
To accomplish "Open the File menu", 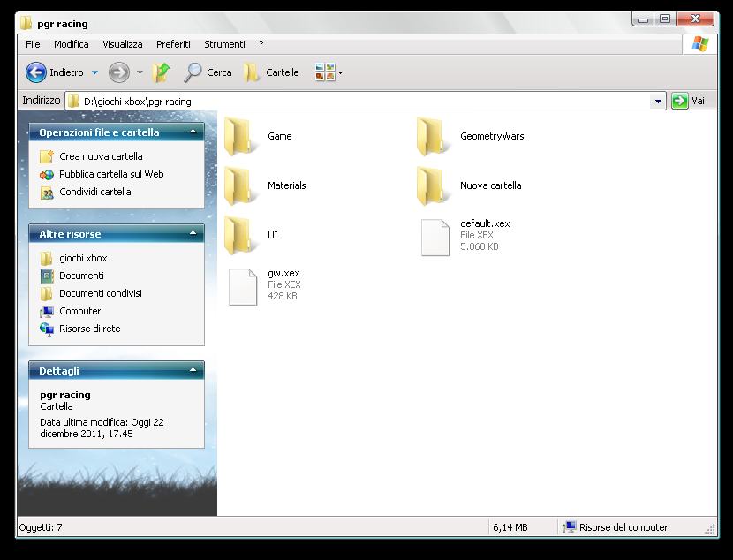I will tap(33, 44).
